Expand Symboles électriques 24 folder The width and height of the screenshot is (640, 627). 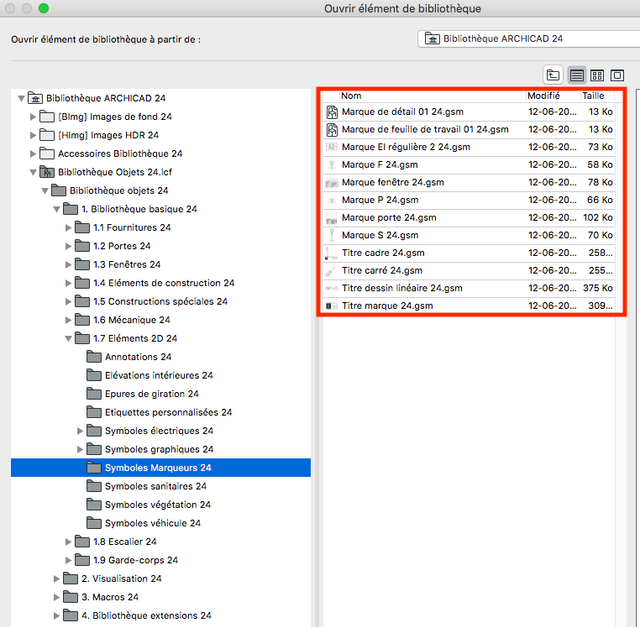[80, 431]
